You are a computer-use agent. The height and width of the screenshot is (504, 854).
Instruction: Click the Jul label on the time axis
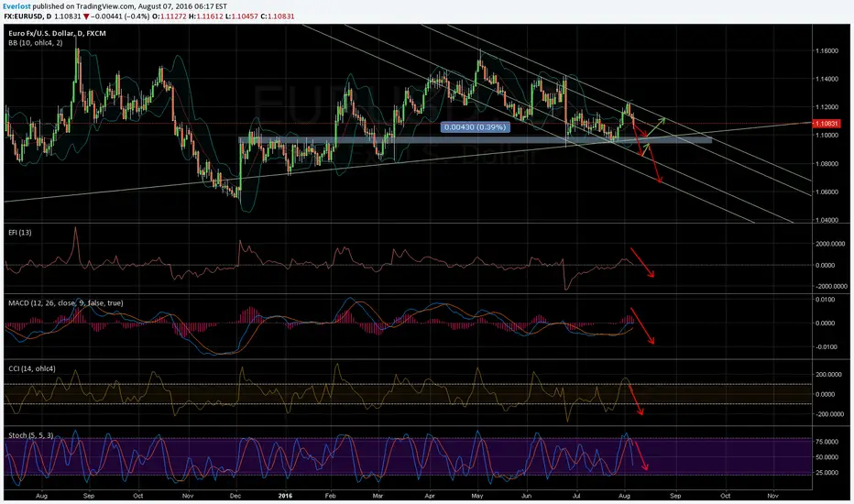[576, 496]
